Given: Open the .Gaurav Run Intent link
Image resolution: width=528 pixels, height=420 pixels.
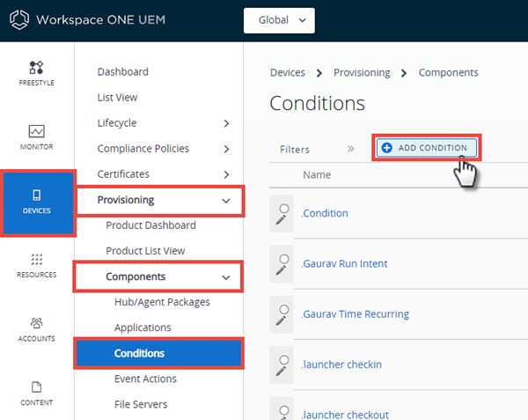Looking at the screenshot, I should 344,264.
